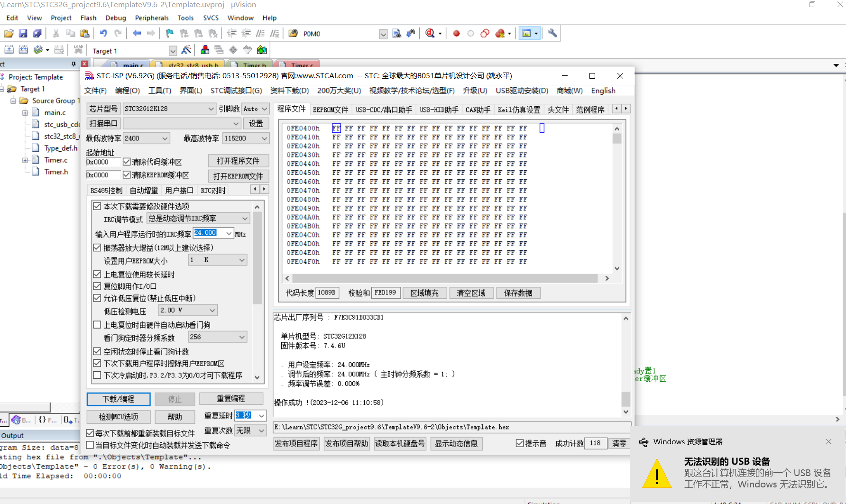Click the Undo icon in µVision toolbar
The height and width of the screenshot is (504, 846).
point(103,33)
